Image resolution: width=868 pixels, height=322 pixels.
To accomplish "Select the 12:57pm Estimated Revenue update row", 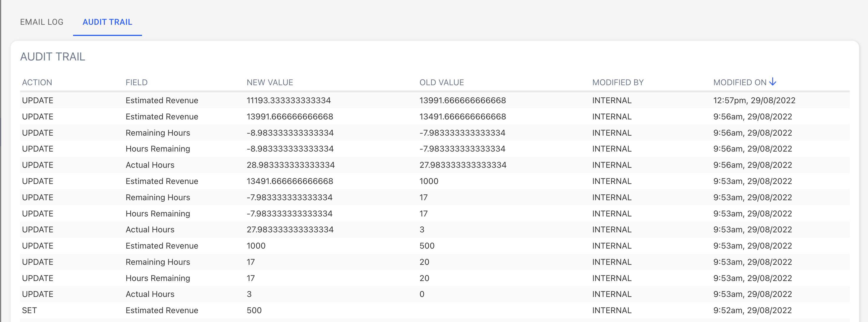I will 162,101.
